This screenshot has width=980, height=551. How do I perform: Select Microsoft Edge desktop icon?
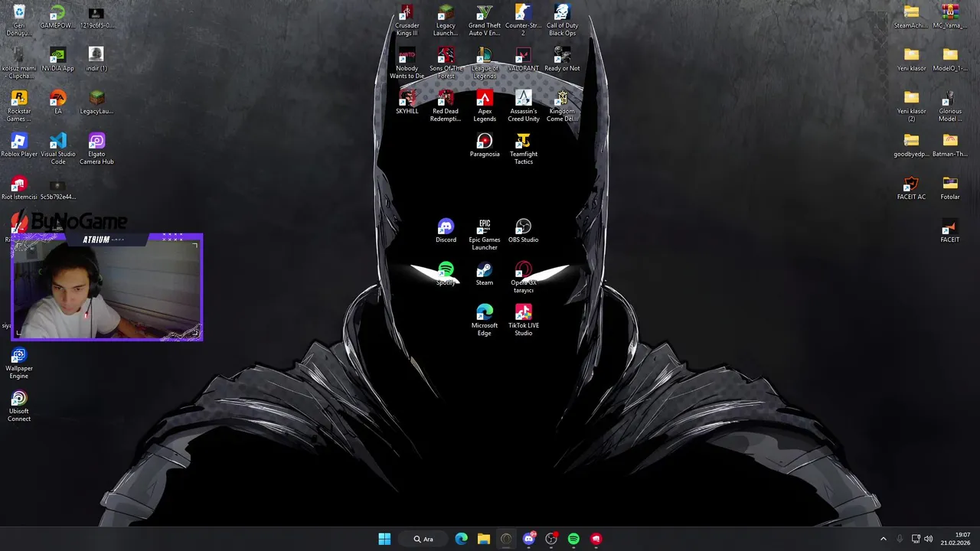pos(485,320)
